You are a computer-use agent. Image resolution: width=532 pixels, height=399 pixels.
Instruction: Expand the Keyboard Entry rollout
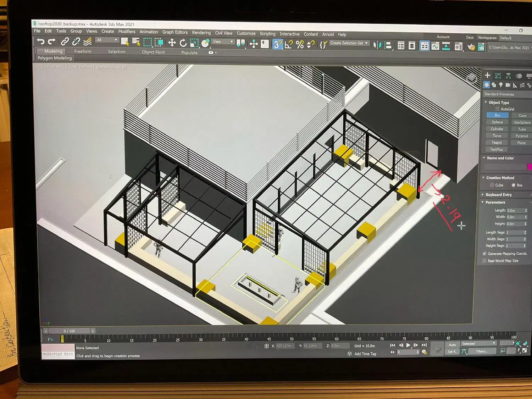498,195
